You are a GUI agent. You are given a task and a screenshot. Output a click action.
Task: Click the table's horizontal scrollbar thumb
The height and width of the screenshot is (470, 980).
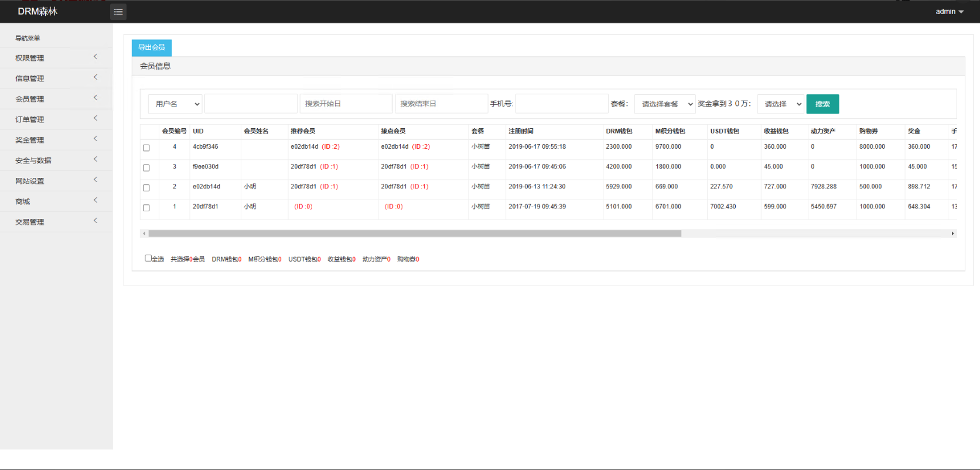415,234
